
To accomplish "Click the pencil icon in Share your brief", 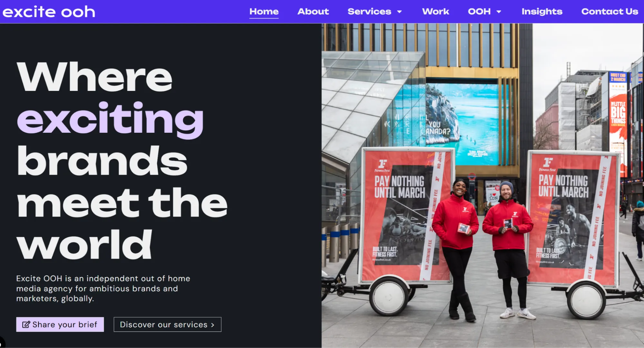I will click(26, 324).
